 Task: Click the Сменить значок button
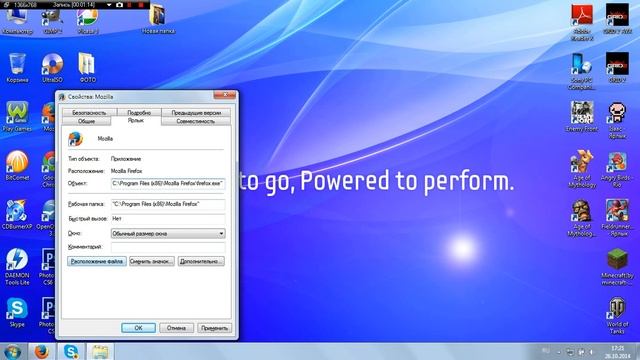coord(151,261)
